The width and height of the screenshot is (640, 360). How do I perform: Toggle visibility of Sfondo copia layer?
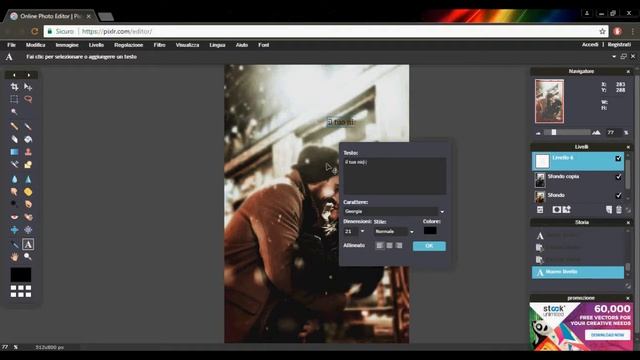pos(618,177)
